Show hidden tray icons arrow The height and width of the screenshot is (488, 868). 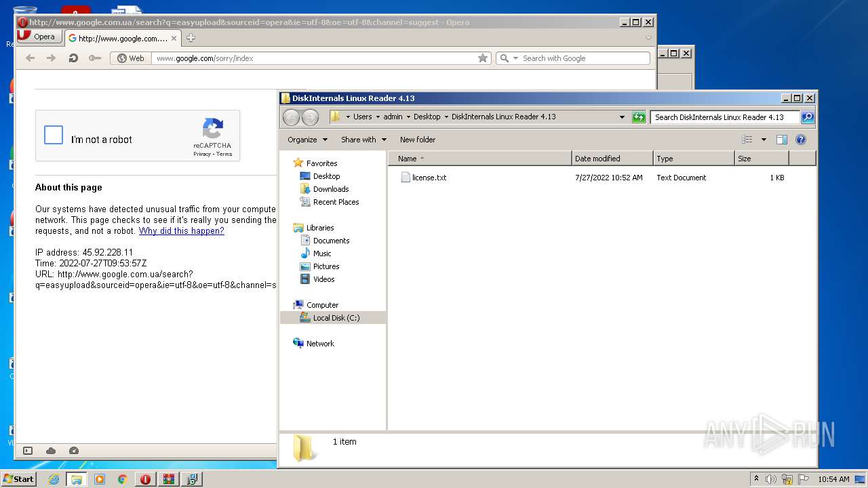(x=757, y=479)
